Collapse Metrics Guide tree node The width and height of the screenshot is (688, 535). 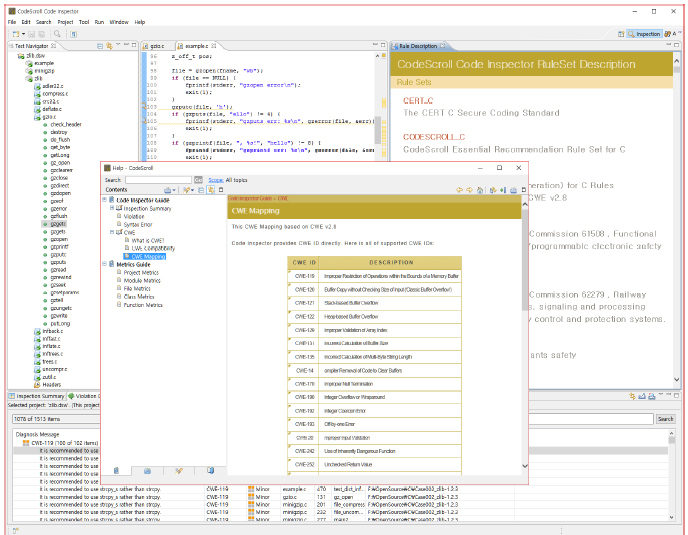click(104, 264)
